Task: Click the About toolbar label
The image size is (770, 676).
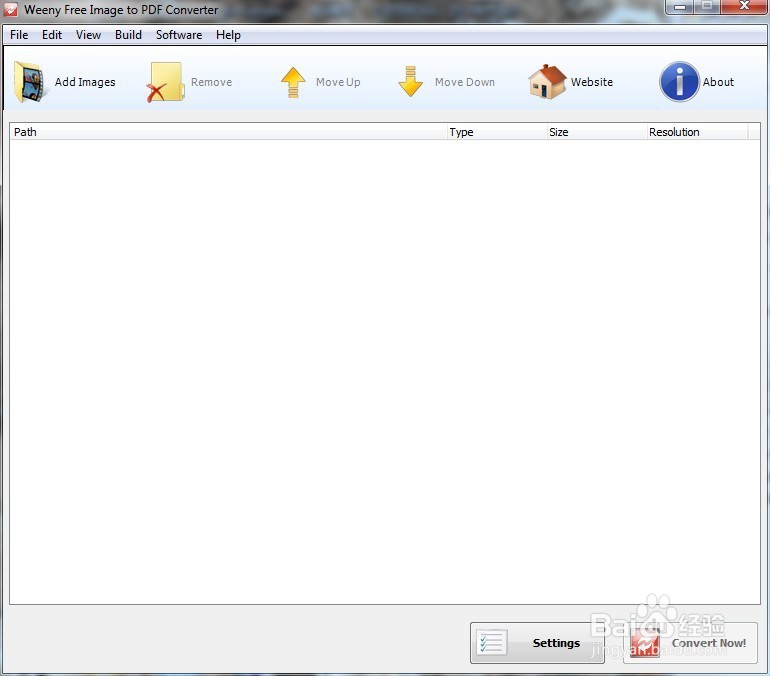Action: (x=718, y=82)
